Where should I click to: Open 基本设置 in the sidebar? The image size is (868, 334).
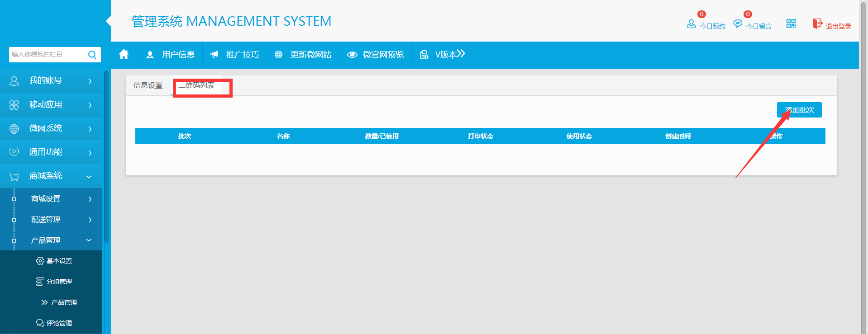tap(59, 261)
